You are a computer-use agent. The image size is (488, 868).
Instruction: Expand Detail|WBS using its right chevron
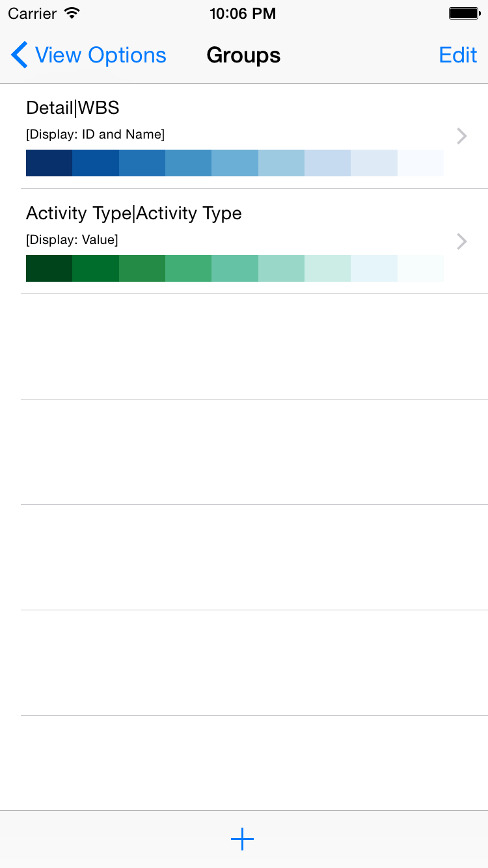[x=462, y=136]
